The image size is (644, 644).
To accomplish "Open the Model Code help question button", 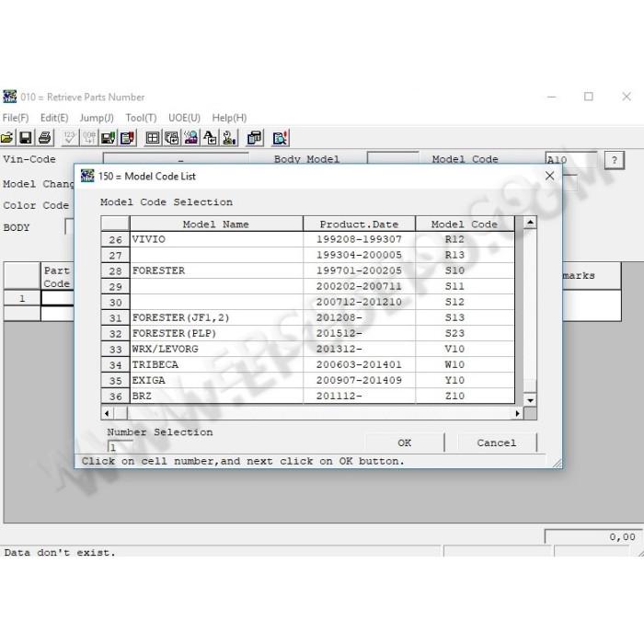I will pos(615,160).
